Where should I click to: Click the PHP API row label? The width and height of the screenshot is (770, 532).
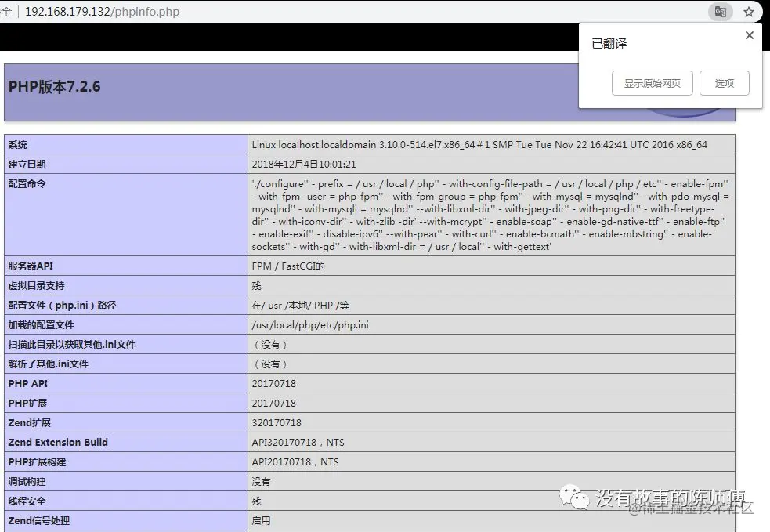coord(28,383)
